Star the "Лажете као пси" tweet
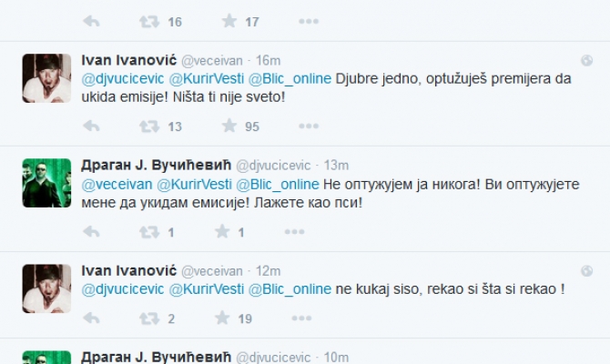The width and height of the screenshot is (610, 364). pyautogui.click(x=223, y=233)
